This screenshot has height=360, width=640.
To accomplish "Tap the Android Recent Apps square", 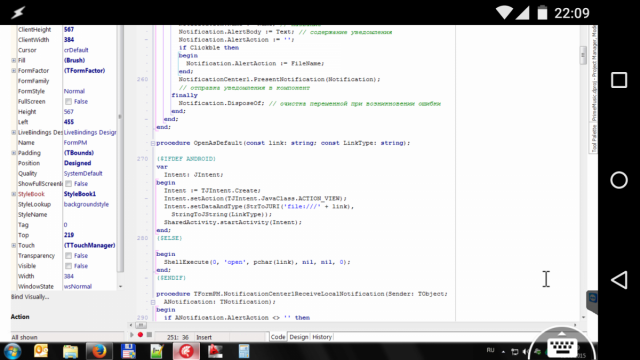I will tap(619, 80).
